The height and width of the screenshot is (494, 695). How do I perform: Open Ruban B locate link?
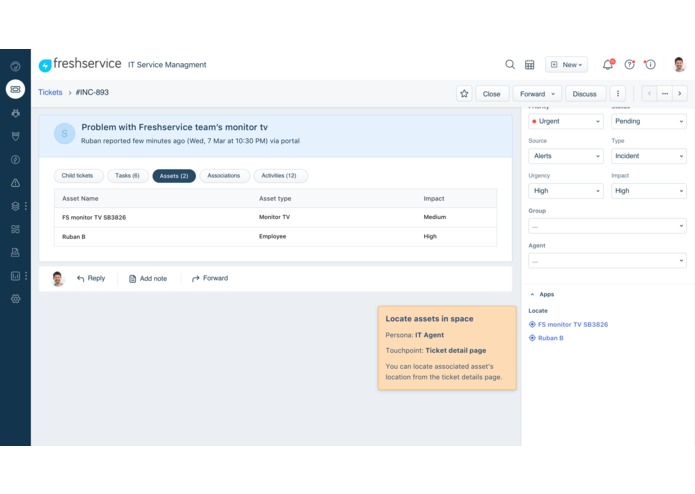click(551, 338)
